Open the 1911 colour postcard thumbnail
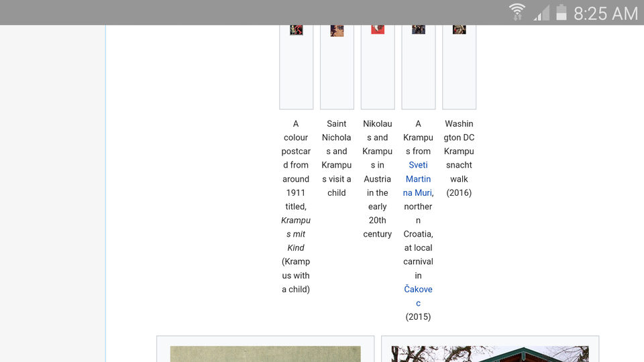 [296, 29]
